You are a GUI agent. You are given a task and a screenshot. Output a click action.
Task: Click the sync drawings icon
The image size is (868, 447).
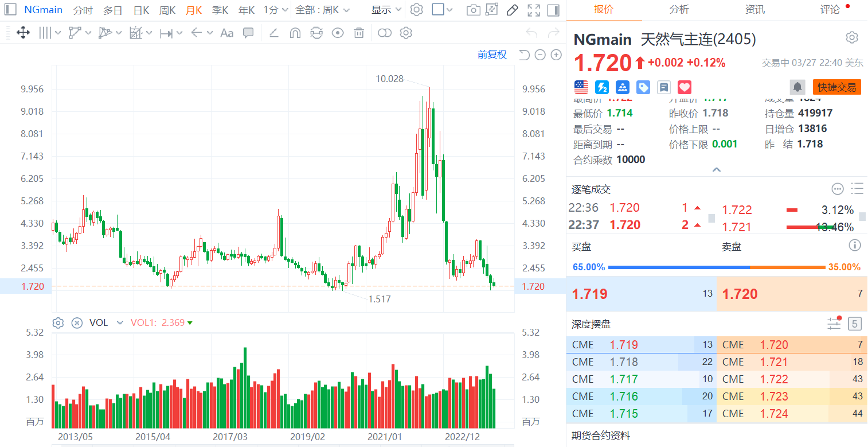tap(316, 33)
